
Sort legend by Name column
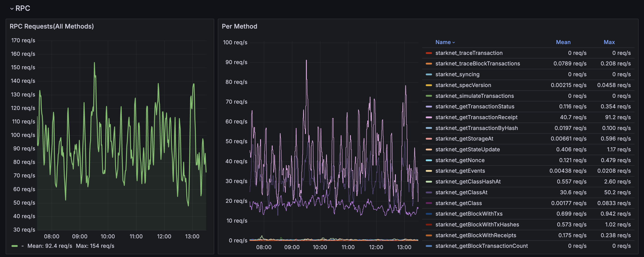[445, 42]
